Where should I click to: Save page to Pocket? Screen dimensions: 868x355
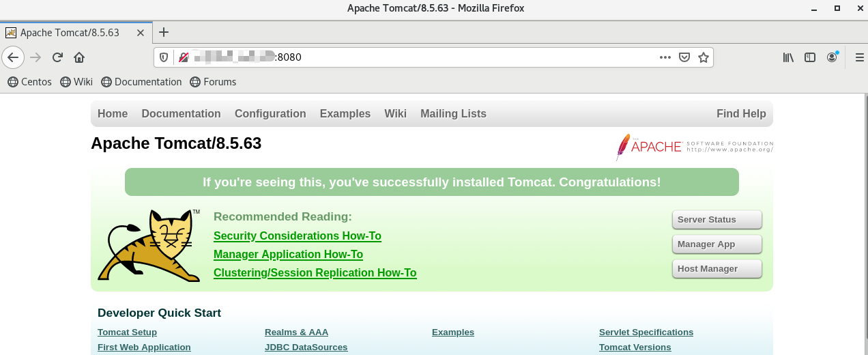(684, 57)
